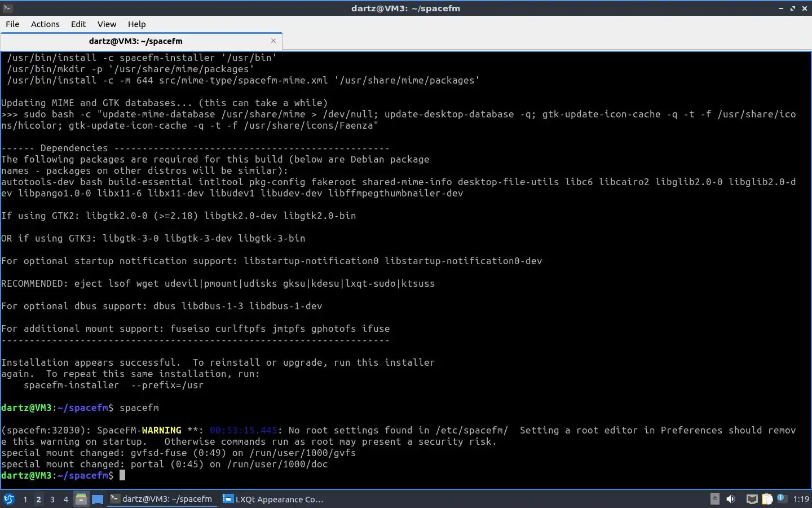812x508 pixels.
Task: Click the terminal icon in the title bar
Action: point(7,8)
